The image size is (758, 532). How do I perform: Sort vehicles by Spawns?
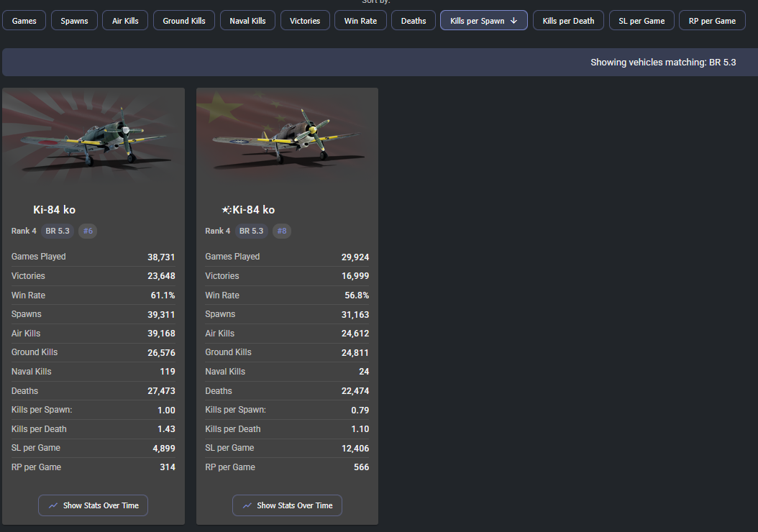point(75,21)
